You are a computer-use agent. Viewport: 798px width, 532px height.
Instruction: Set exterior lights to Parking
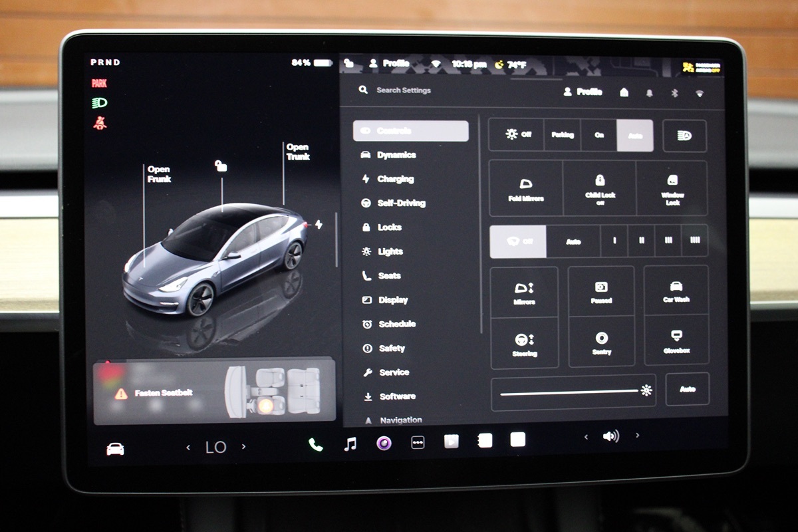563,135
